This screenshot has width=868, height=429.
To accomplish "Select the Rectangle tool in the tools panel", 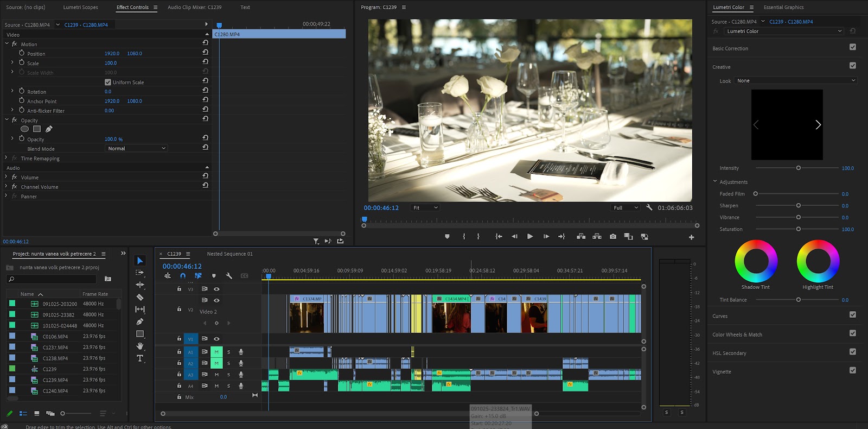I will coord(140,334).
